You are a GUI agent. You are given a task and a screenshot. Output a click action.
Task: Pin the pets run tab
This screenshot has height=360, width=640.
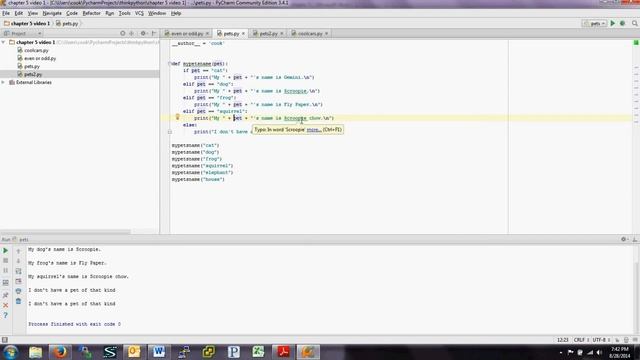click(x=5, y=295)
